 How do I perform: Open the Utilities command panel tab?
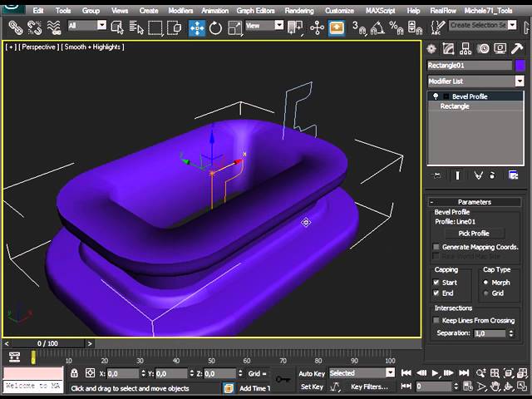coord(517,49)
